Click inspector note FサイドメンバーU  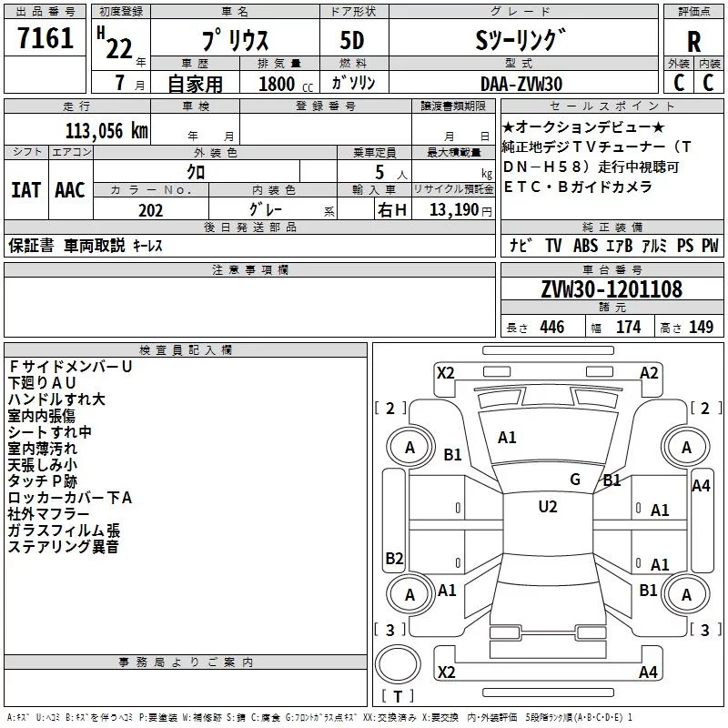(x=71, y=367)
